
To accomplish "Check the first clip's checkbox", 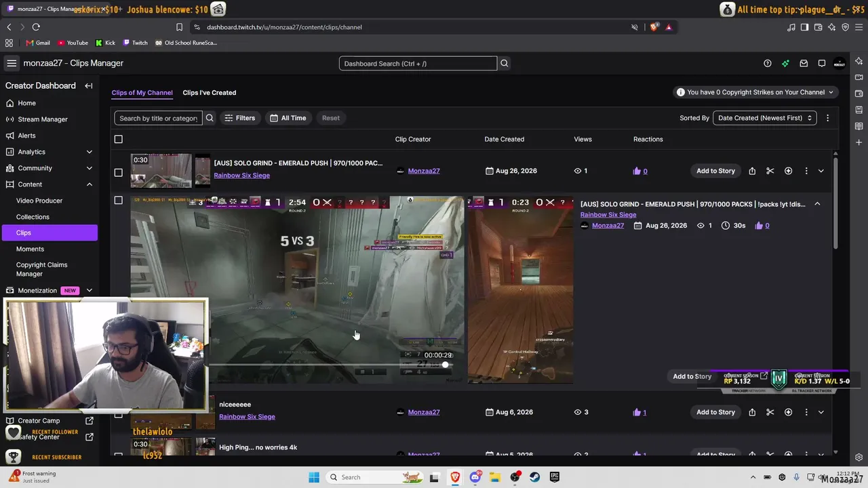I will [119, 172].
